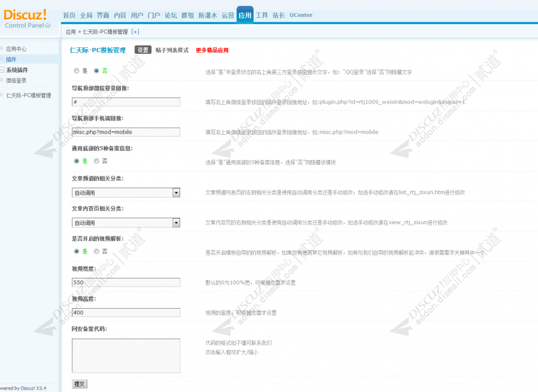The height and width of the screenshot is (392, 538).
Task: Select 是 for 通用底部的5种备案信息
Action: [76, 161]
